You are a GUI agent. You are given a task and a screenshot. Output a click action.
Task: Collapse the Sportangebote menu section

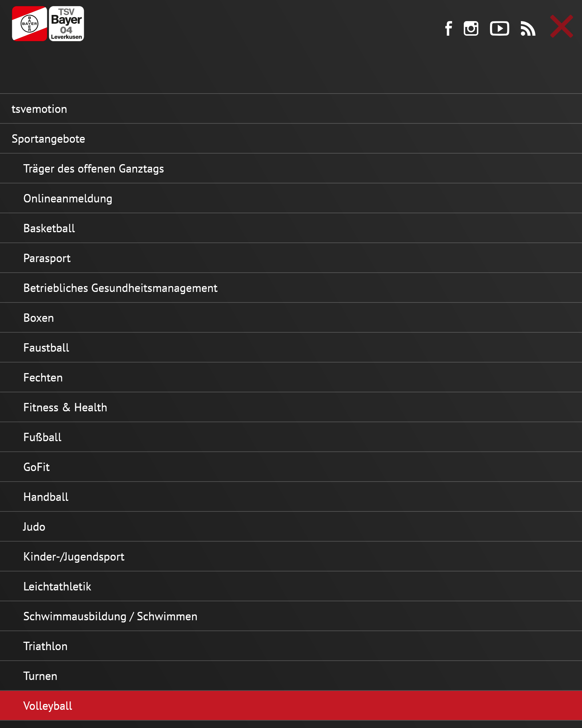[48, 139]
